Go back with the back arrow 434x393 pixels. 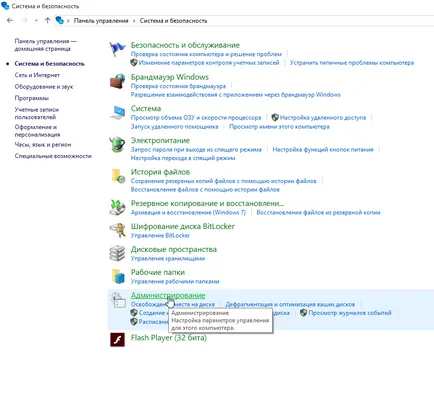click(10, 20)
